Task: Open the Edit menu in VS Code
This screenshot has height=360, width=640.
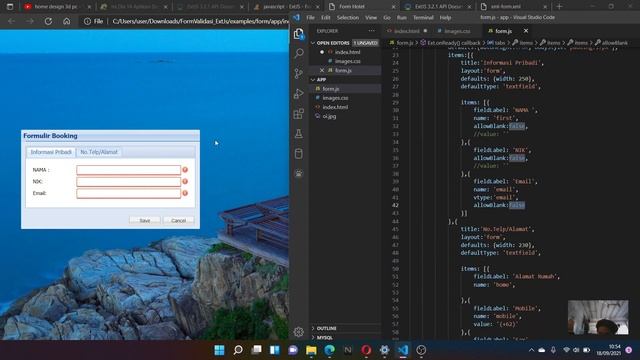Action: [x=325, y=18]
